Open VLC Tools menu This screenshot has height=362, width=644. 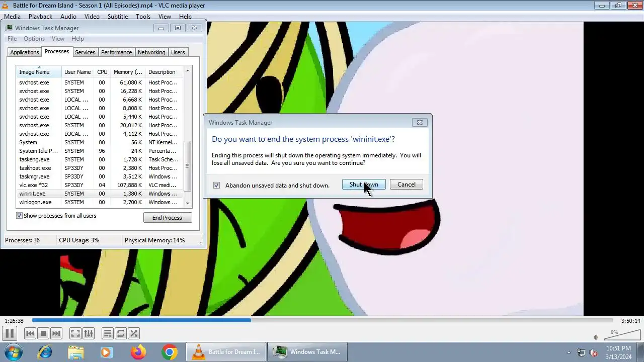click(143, 17)
